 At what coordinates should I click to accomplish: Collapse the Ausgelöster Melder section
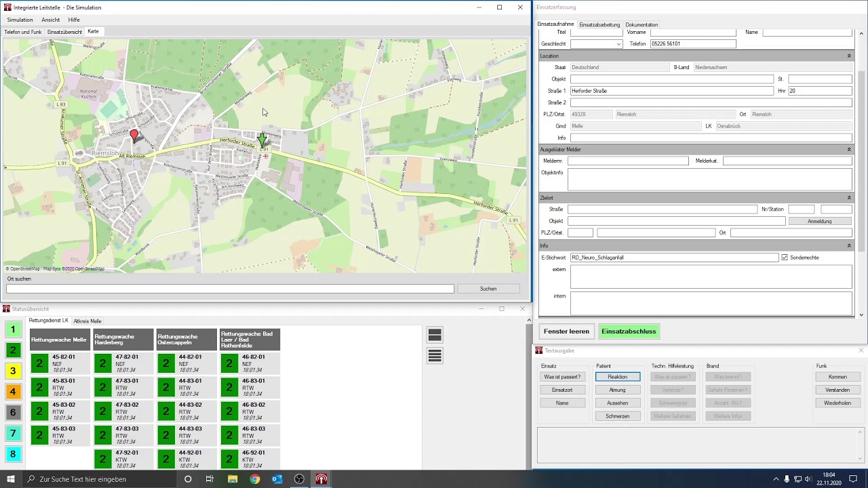[848, 149]
